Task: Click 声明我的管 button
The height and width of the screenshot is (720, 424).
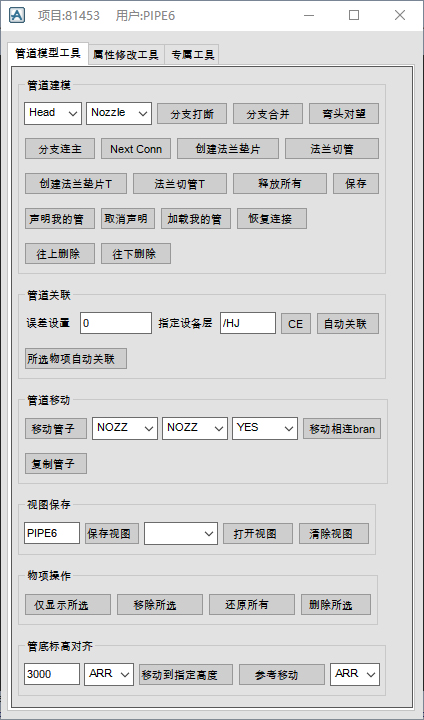Action: [60, 219]
